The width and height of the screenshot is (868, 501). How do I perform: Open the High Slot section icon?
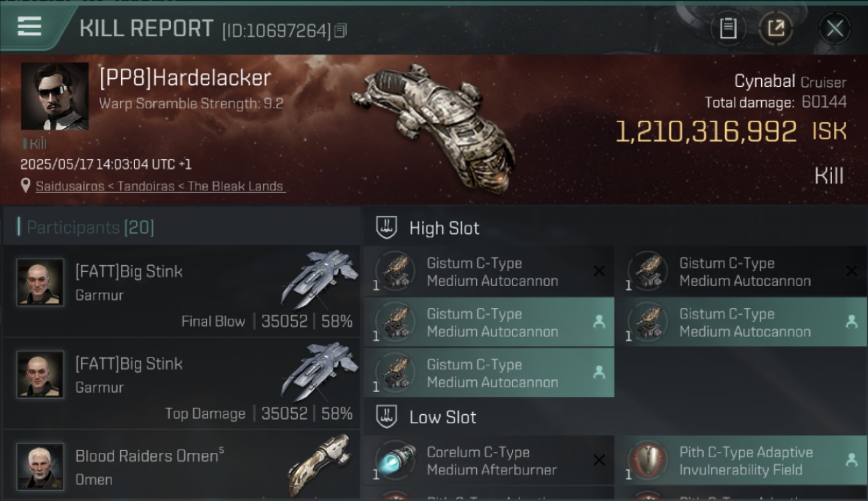387,228
